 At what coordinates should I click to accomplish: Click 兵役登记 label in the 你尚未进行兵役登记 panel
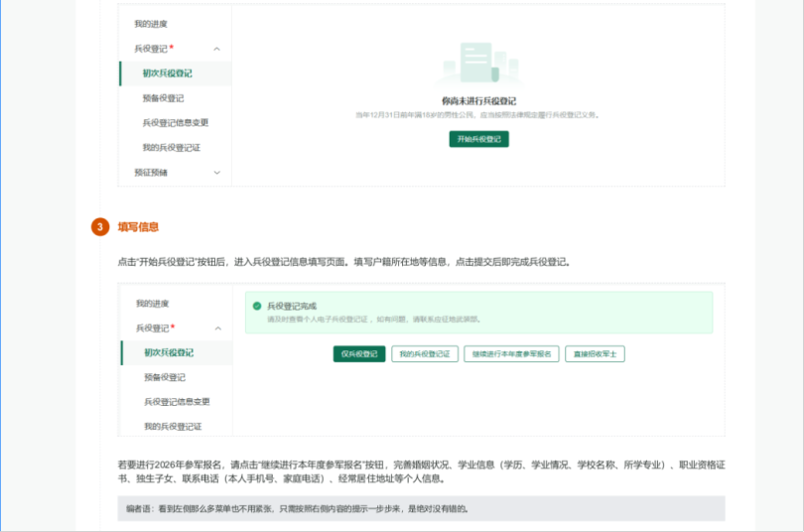point(151,49)
